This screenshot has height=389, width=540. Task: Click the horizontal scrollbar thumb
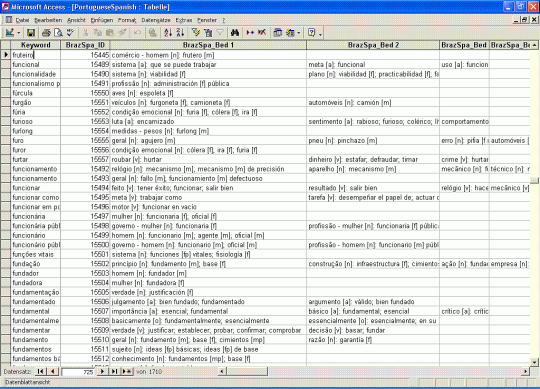point(247,371)
